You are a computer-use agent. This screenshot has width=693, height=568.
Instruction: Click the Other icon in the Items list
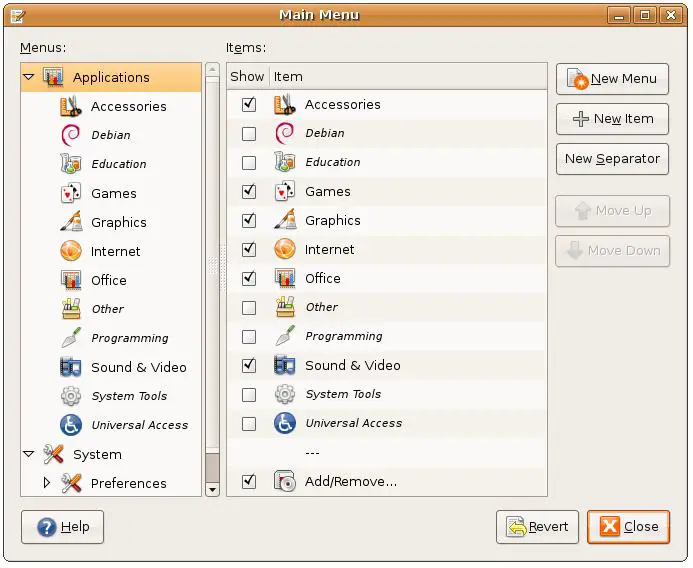[285, 307]
